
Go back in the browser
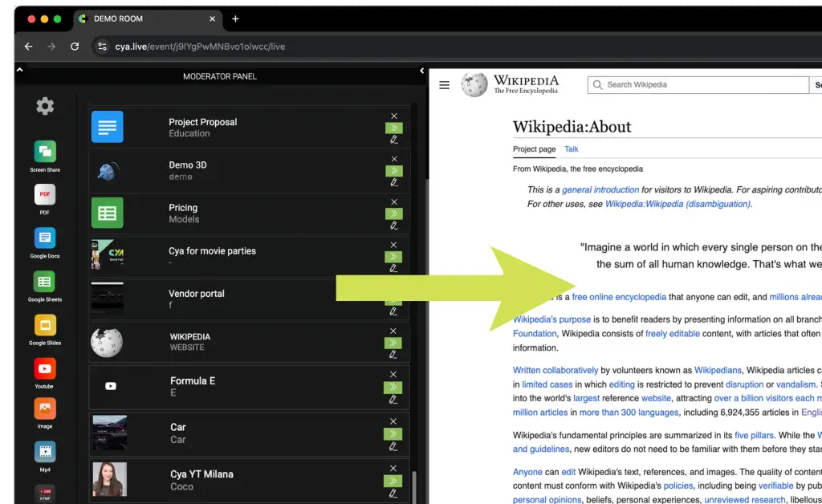point(28,47)
